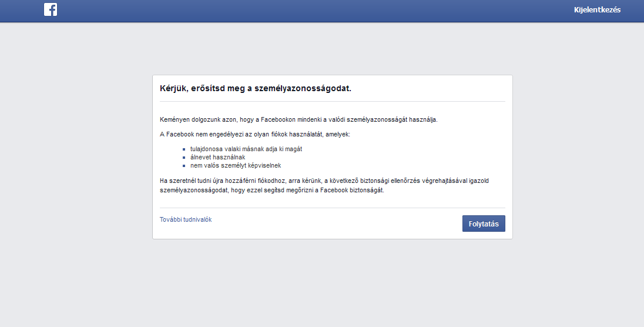644x327 pixels.
Task: Open the További tudnivalók link
Action: 186,219
